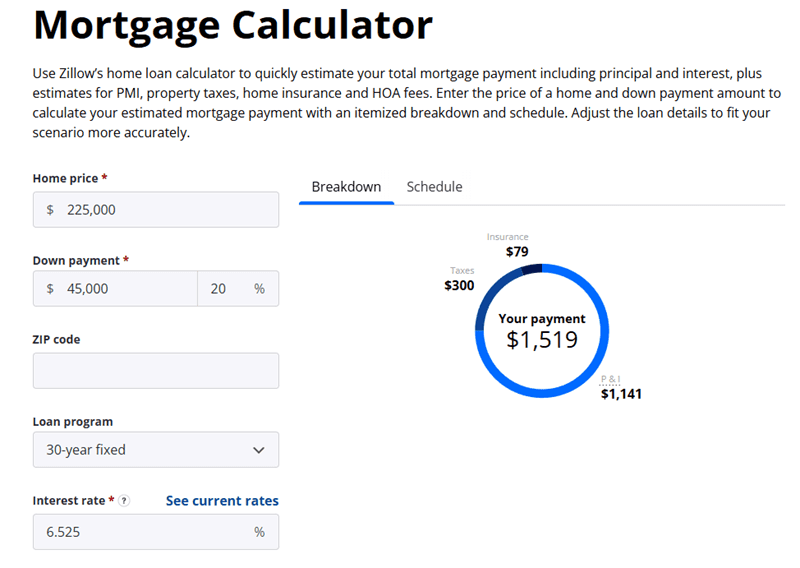Click the Home price amount field

[x=165, y=210]
